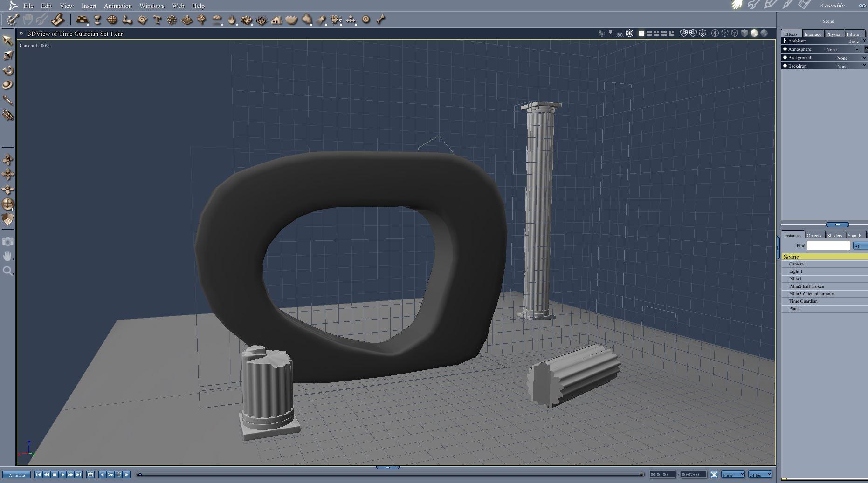868x483 pixels.
Task: Open the Windows menu
Action: pyautogui.click(x=152, y=6)
